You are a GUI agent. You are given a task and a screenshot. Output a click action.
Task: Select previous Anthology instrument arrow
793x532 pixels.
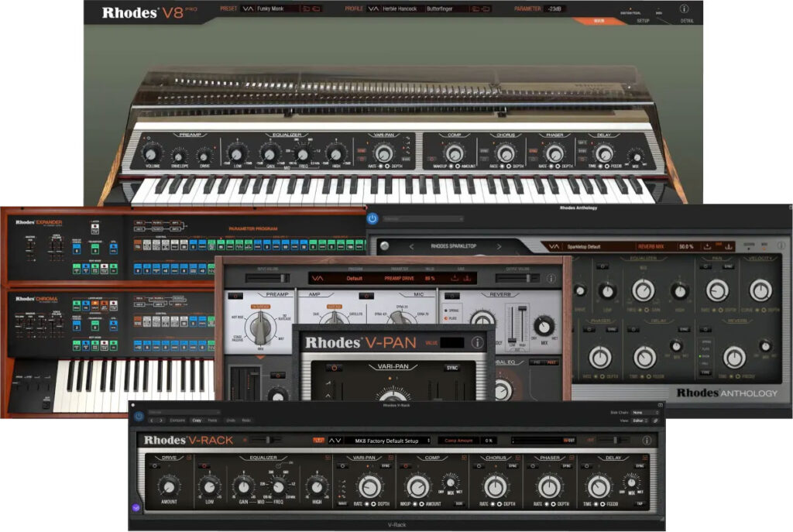[x=411, y=247]
